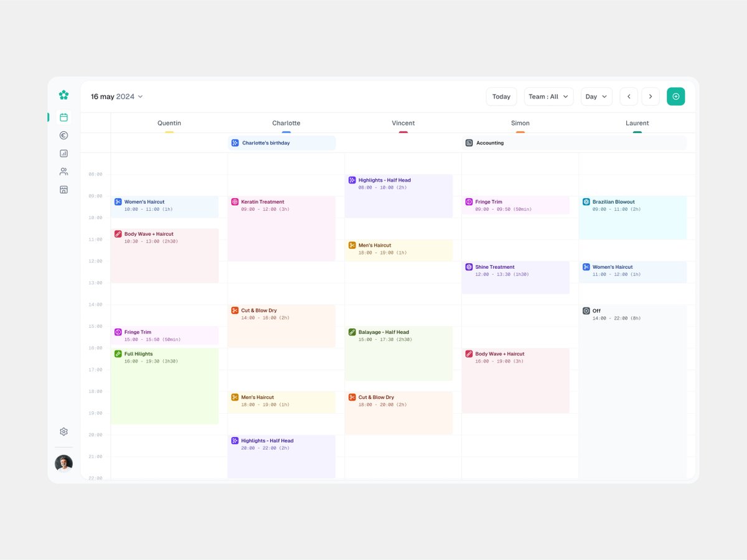Open Vincent's Cut & Blow Dry 18:00 appointment
This screenshot has width=747, height=560.
click(399, 413)
